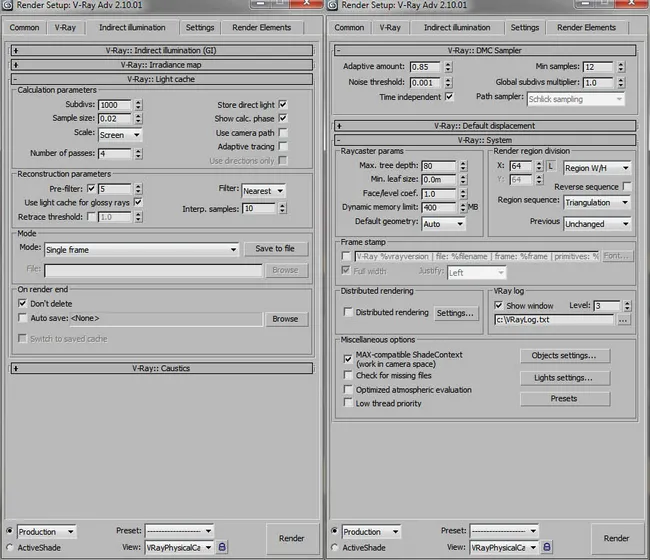The image size is (650, 560).
Task: Collapse V-Ray DMC Sampler rollout
Action: 485,51
